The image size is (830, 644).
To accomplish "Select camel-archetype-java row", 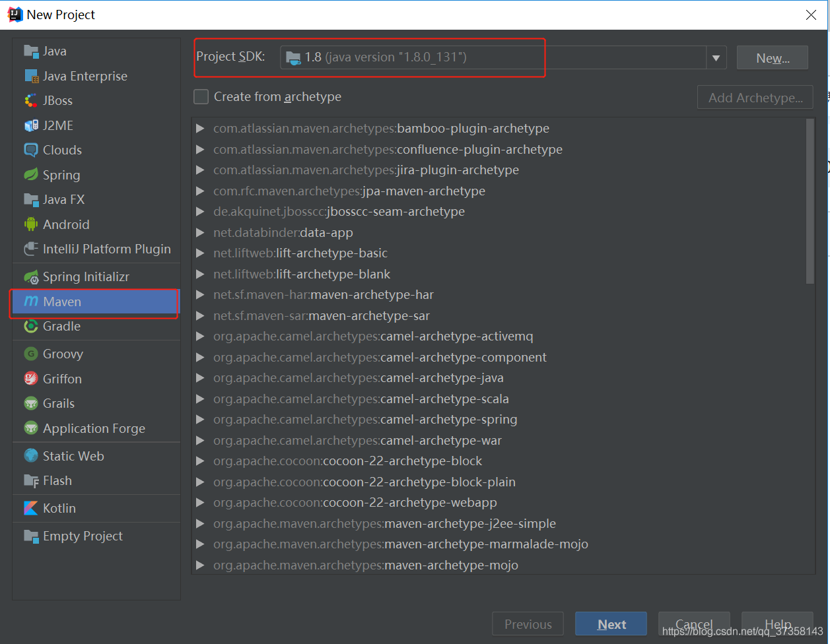I will point(499,378).
